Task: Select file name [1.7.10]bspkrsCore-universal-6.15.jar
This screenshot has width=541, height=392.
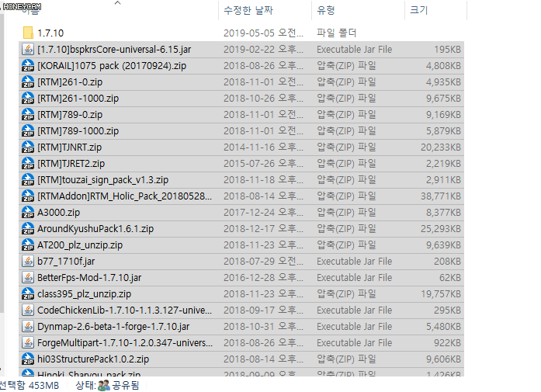Action: point(114,50)
